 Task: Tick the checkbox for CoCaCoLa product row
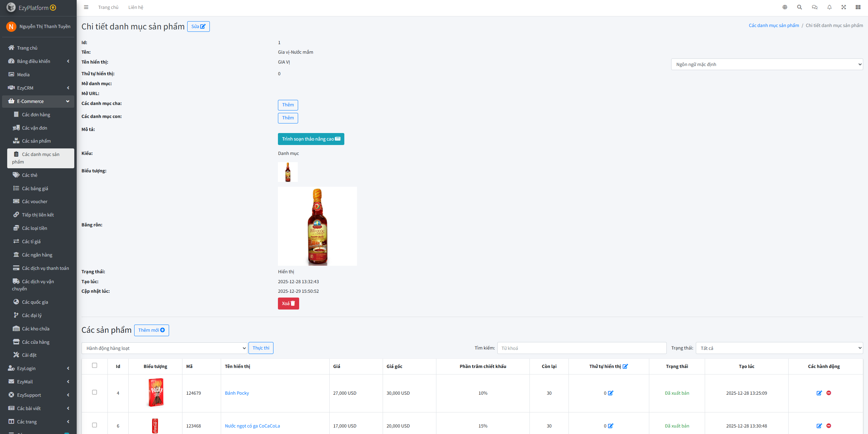(x=94, y=425)
